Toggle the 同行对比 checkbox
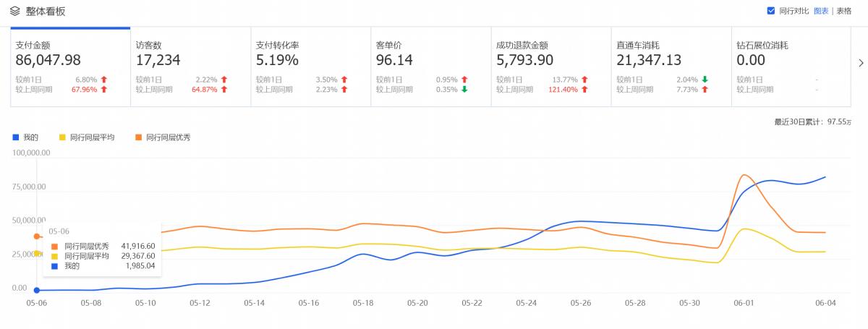This screenshot has width=868, height=329. pyautogui.click(x=770, y=11)
